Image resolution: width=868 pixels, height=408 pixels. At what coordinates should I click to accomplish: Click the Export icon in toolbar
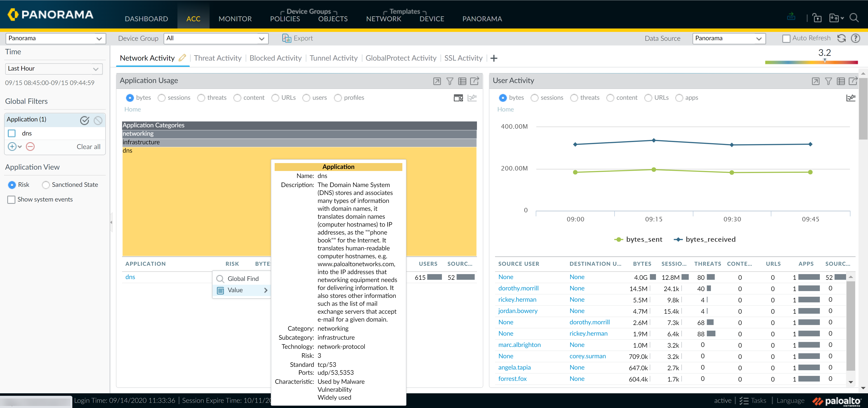pyautogui.click(x=286, y=38)
